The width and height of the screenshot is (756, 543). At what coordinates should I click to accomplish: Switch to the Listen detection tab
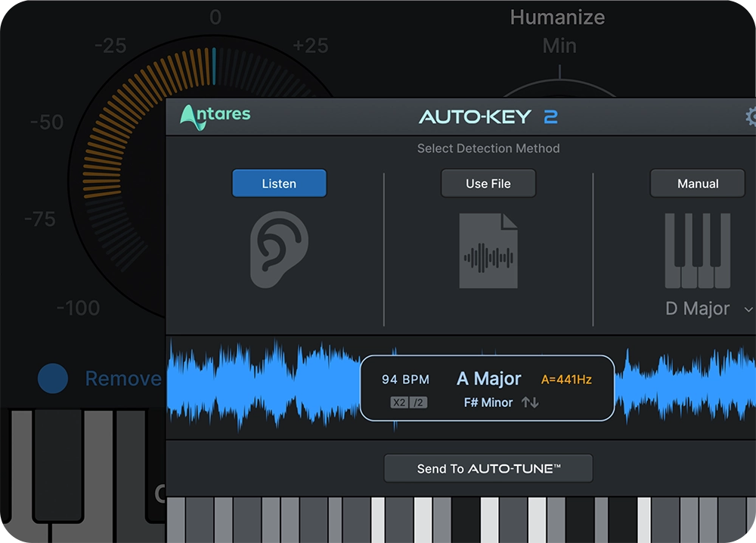click(279, 183)
